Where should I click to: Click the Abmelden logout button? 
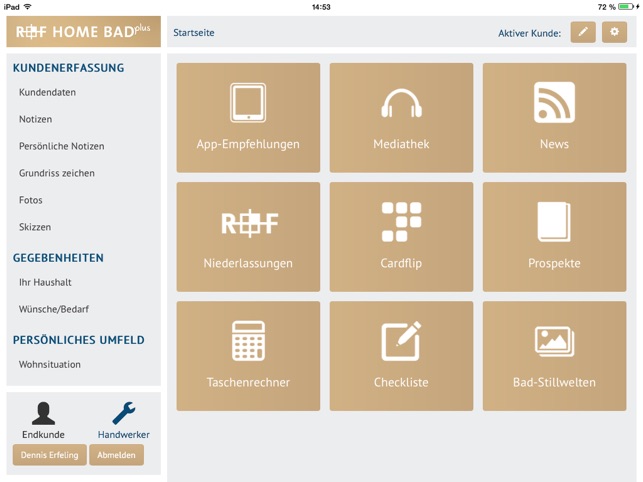tap(116, 455)
